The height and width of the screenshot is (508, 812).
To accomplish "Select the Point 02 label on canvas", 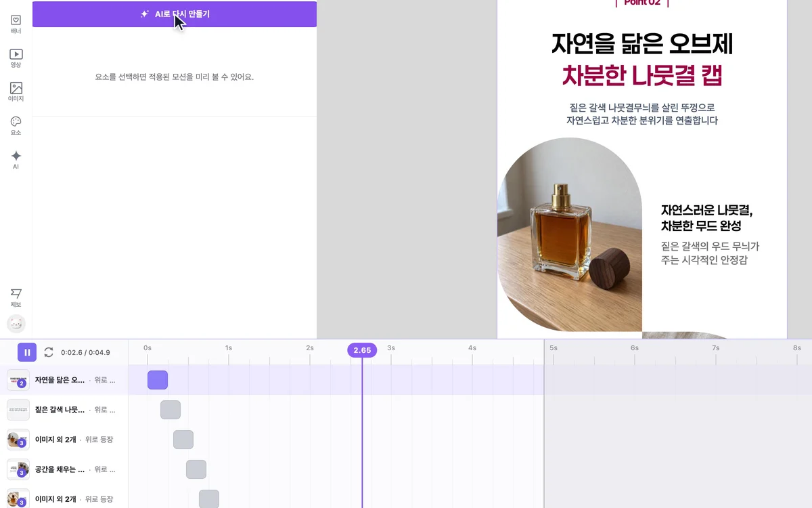I will (642, 3).
